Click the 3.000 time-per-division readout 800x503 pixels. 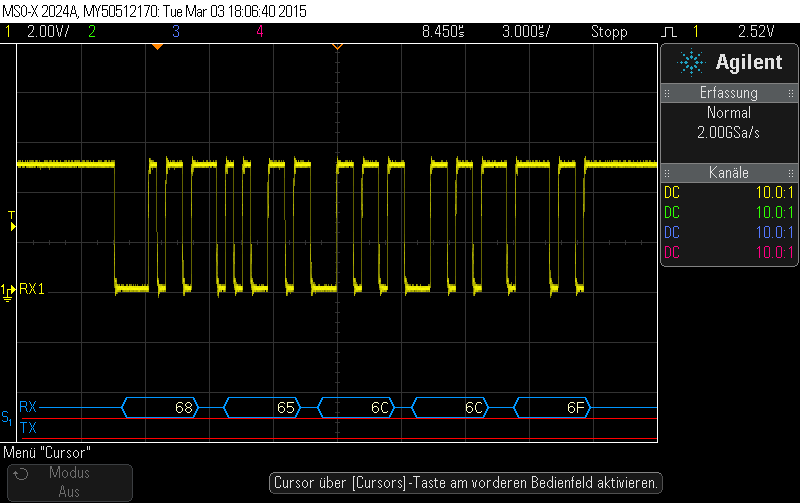[x=526, y=32]
